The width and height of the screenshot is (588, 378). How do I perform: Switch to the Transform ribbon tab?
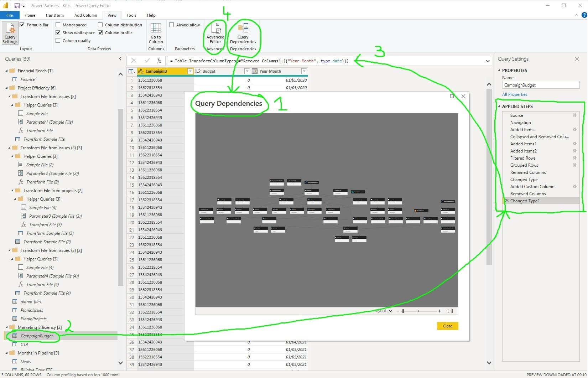coord(54,15)
